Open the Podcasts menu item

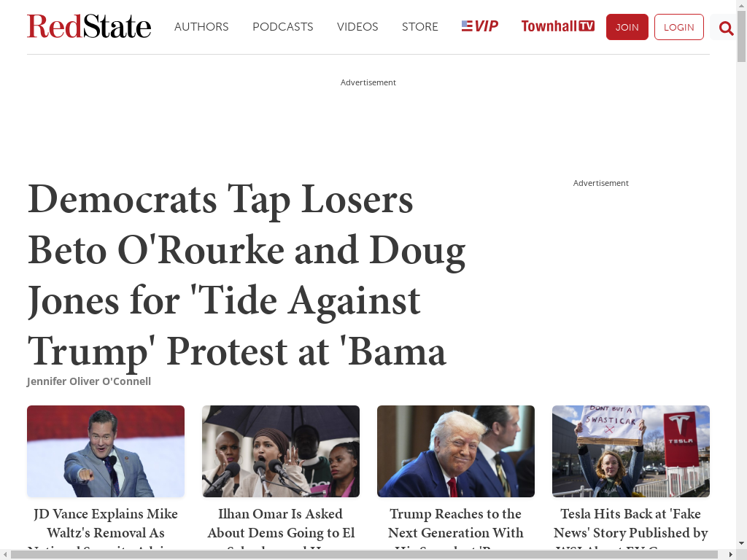(x=283, y=27)
